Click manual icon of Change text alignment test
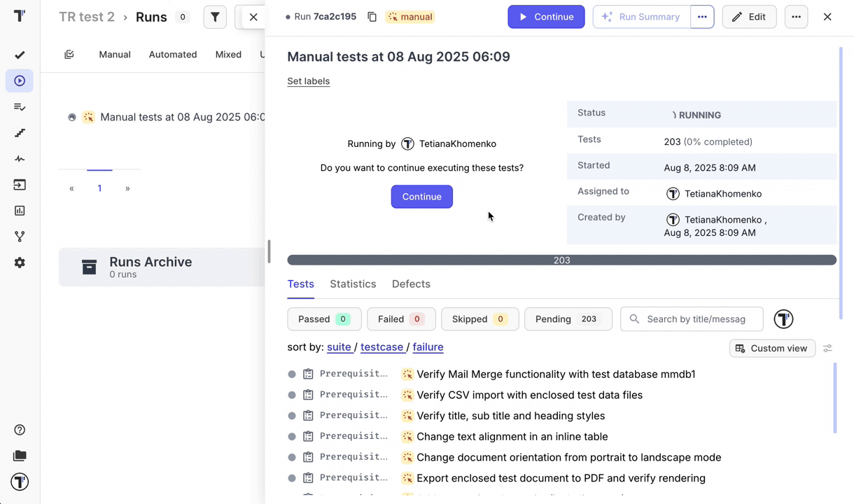This screenshot has height=504, width=854. [x=407, y=437]
